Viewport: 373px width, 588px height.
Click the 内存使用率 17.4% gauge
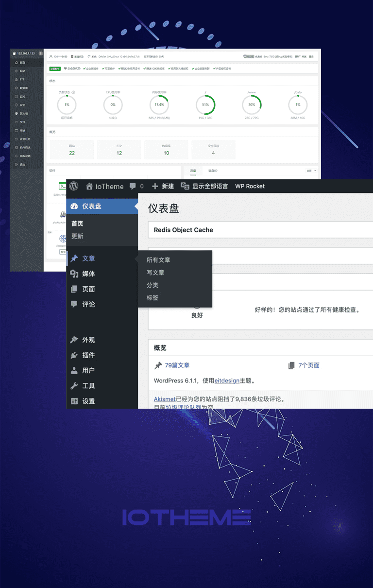pyautogui.click(x=159, y=105)
